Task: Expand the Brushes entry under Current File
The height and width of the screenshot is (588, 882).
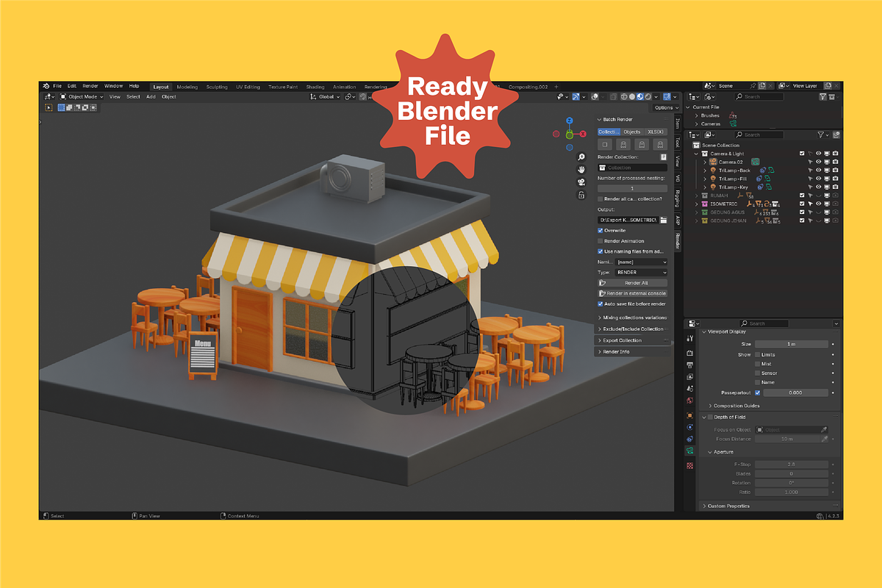Action: 697,115
